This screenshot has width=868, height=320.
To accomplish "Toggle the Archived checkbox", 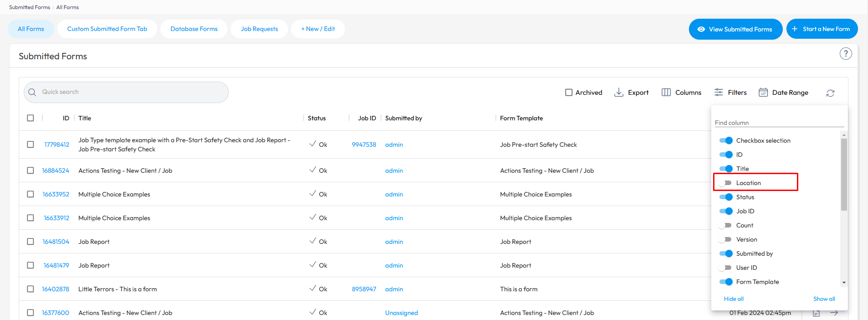I will (x=569, y=93).
